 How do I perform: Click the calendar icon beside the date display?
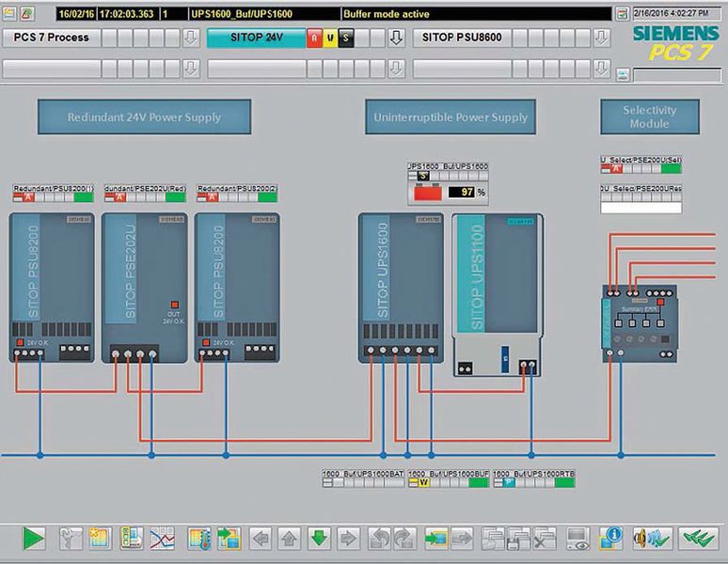click(622, 13)
